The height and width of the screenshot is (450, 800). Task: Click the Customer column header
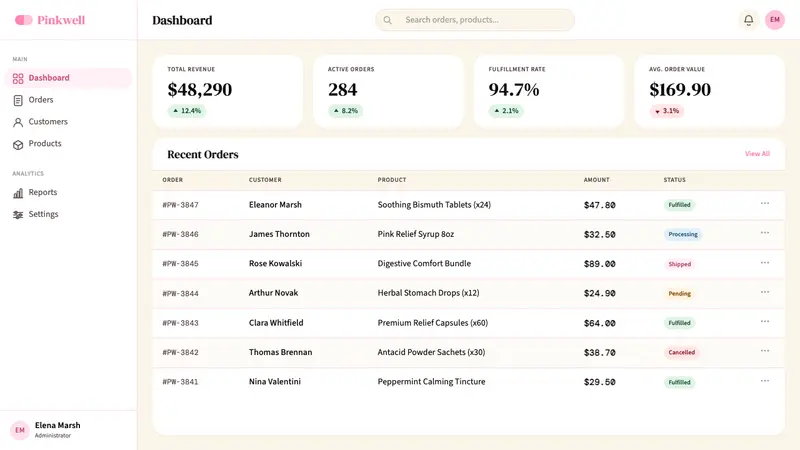pyautogui.click(x=265, y=180)
